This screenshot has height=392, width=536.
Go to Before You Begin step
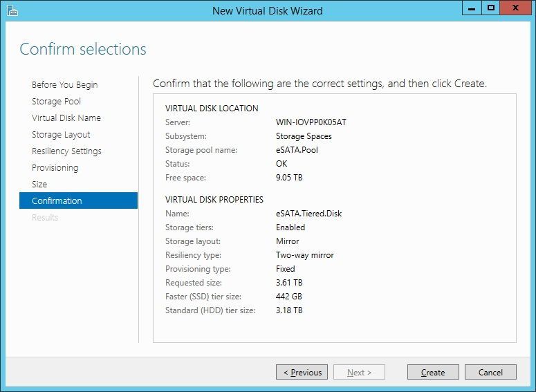pos(64,85)
